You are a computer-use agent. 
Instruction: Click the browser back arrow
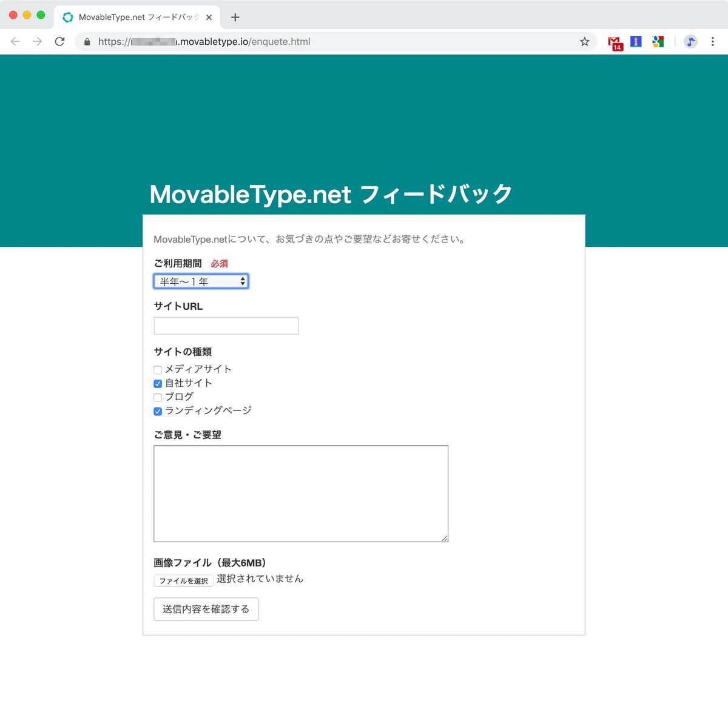(x=15, y=41)
